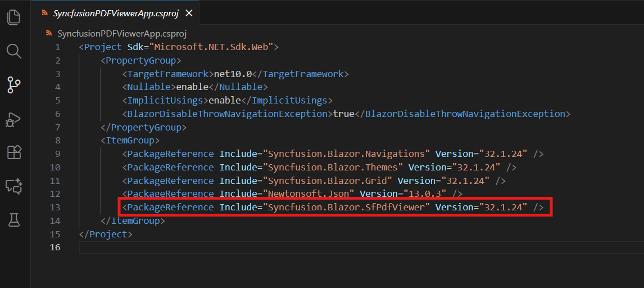Click the "Microsoft.NET.Sdk.Web" Sdk value
Viewport: 644px width, 288px height.
(211, 47)
